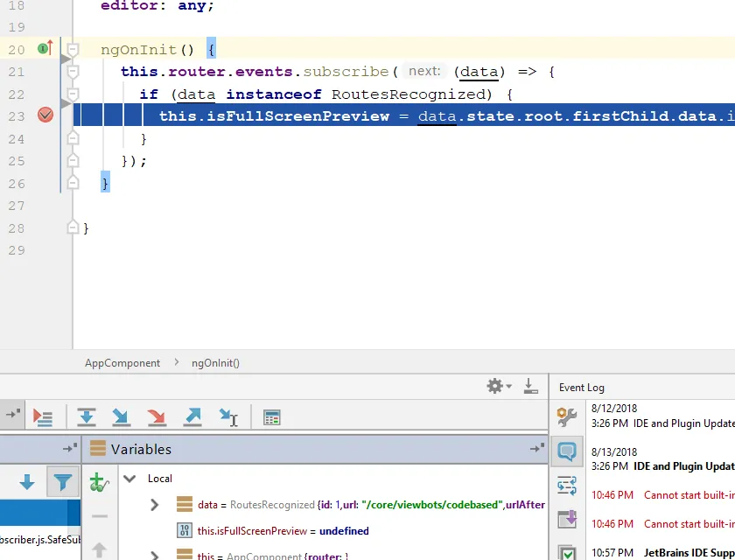735x560 pixels.
Task: Add a new watch with green plus
Action: pyautogui.click(x=99, y=482)
